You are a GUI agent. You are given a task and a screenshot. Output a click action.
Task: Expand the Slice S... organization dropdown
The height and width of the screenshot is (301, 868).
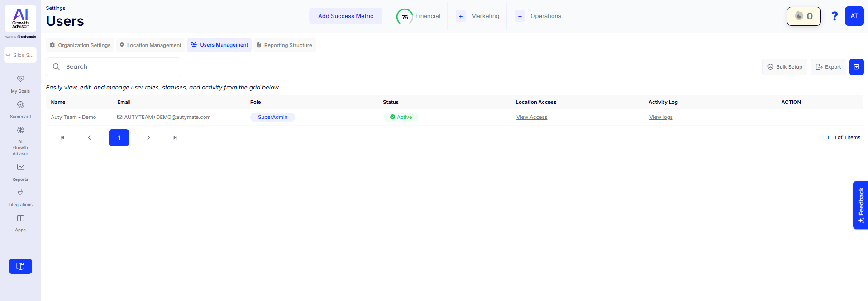point(20,55)
